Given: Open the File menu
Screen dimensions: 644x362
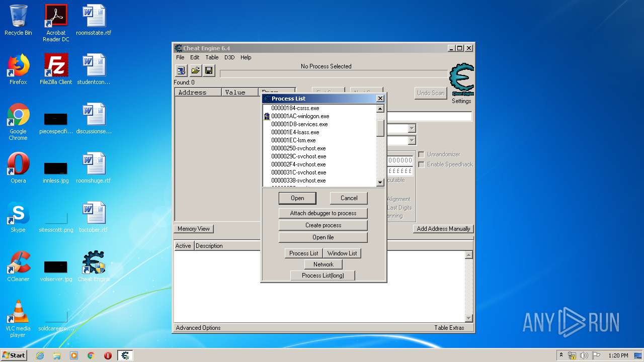Looking at the screenshot, I should (180, 57).
